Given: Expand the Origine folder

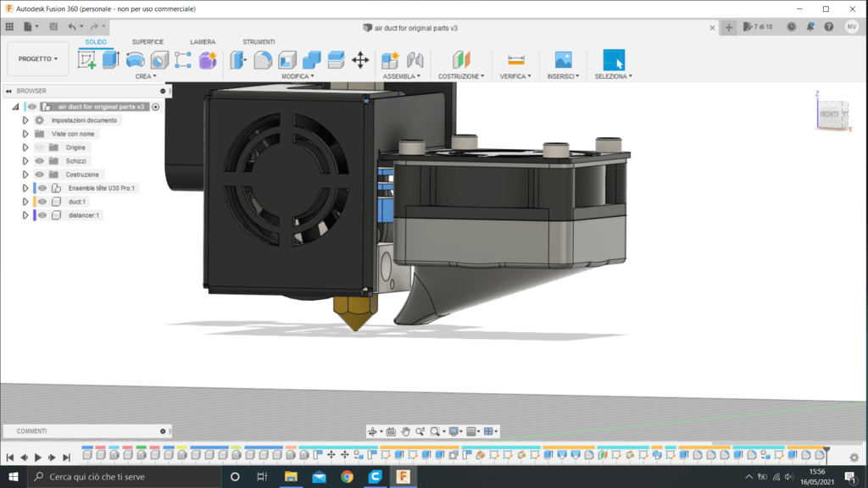Looking at the screenshot, I should coord(25,147).
